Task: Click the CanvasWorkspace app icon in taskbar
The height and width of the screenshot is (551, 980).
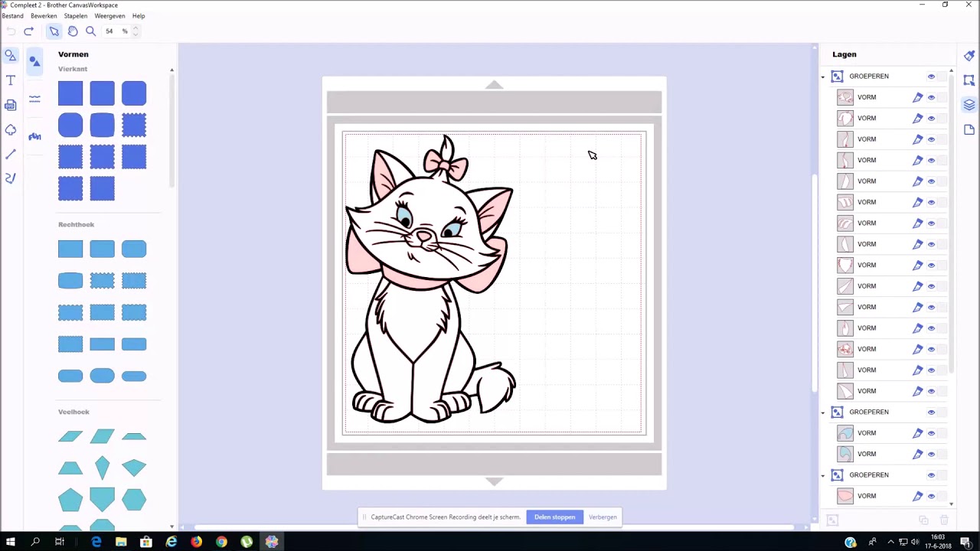Action: [272, 542]
